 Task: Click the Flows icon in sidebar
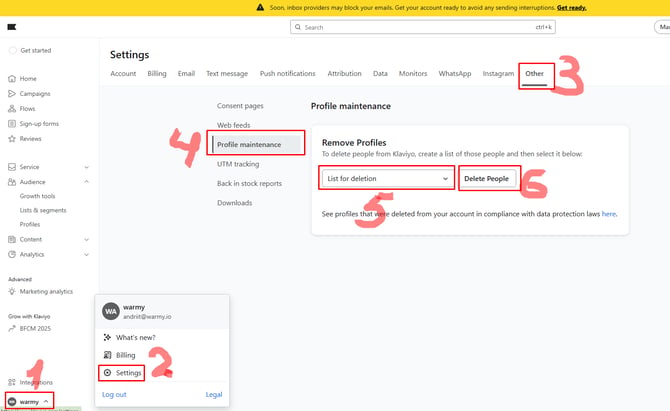12,109
